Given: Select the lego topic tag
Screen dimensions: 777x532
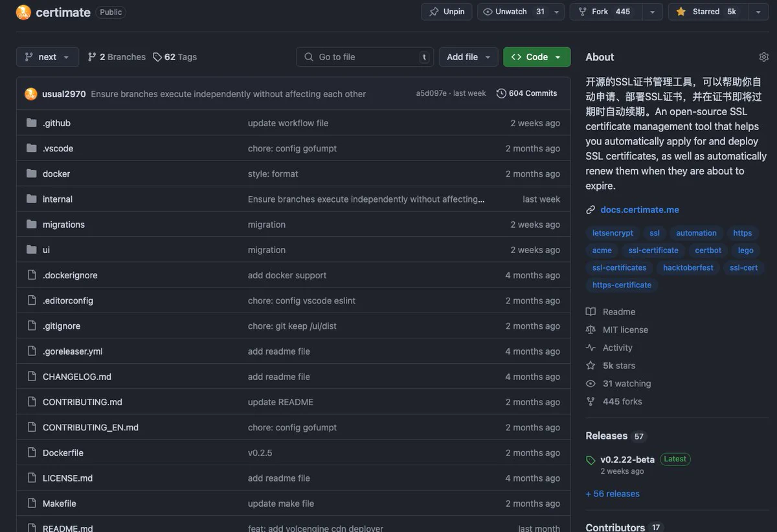Looking at the screenshot, I should (x=746, y=250).
